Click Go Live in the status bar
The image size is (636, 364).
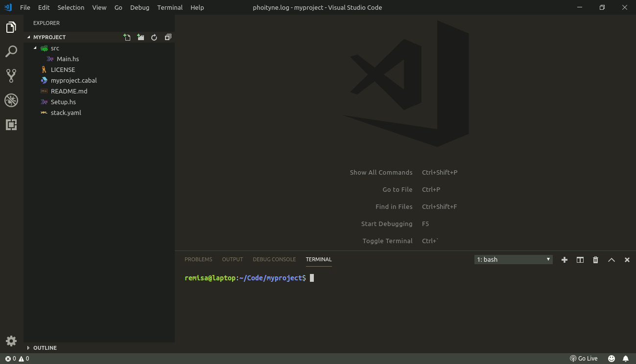(x=583, y=358)
